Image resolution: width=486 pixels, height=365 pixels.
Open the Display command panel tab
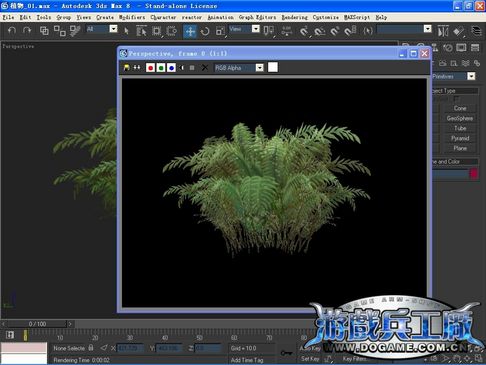[x=462, y=48]
